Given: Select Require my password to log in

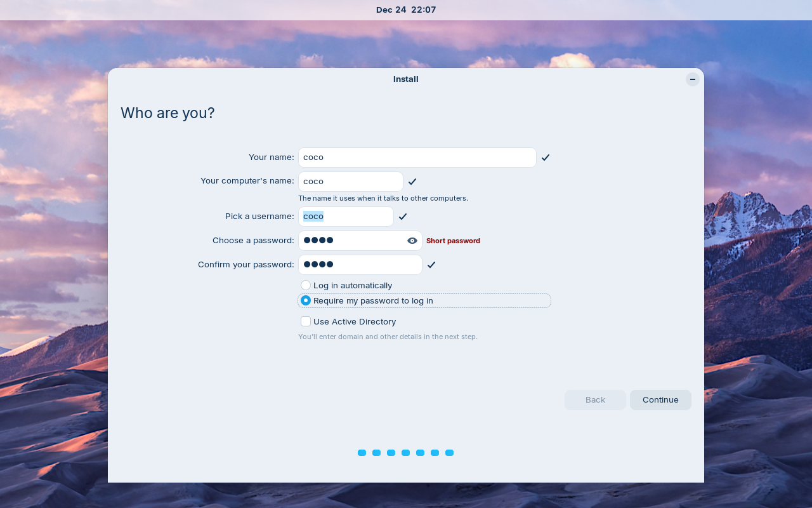Looking at the screenshot, I should (305, 300).
